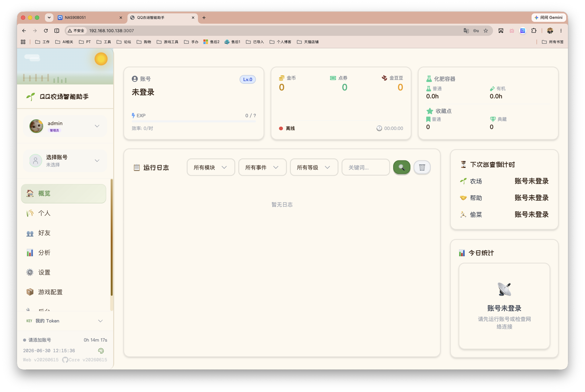Viewport: 585px width, 392px height.
Task: Click the EXP progress bar
Action: pyautogui.click(x=194, y=121)
